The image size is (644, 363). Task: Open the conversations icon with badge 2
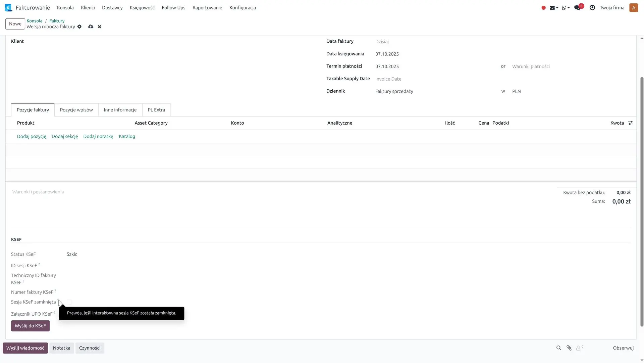point(577,8)
